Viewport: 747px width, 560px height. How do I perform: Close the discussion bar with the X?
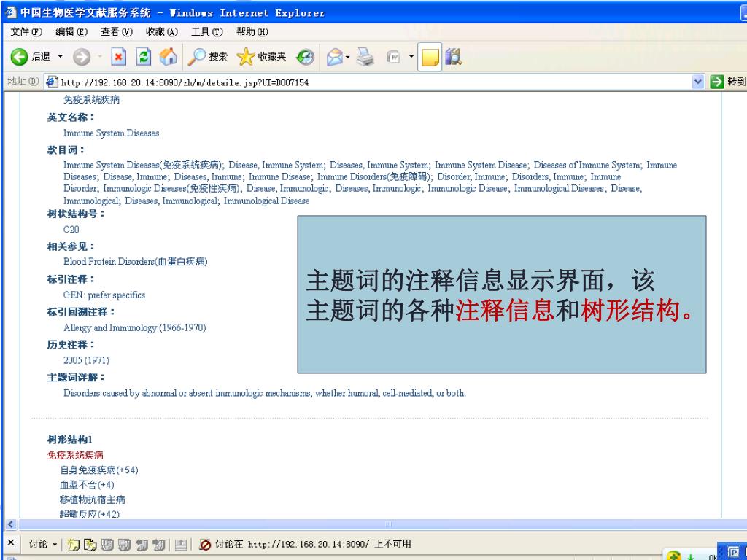[11, 542]
